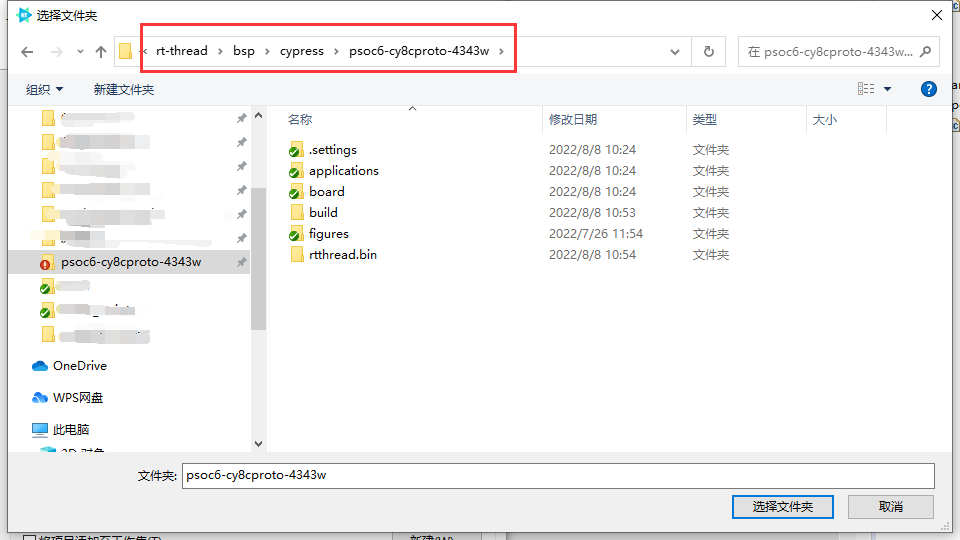Select the build folder icon
The image size is (960, 540).
click(296, 213)
